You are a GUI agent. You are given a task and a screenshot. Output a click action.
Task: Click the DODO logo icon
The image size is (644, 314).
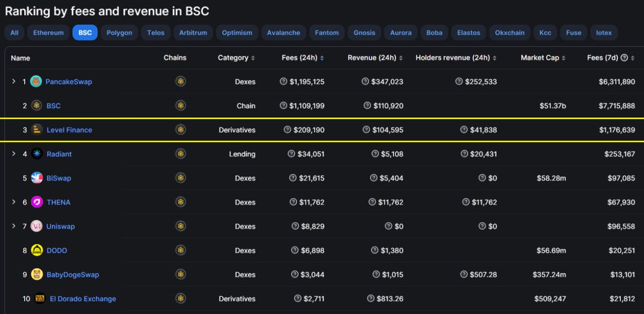36,250
